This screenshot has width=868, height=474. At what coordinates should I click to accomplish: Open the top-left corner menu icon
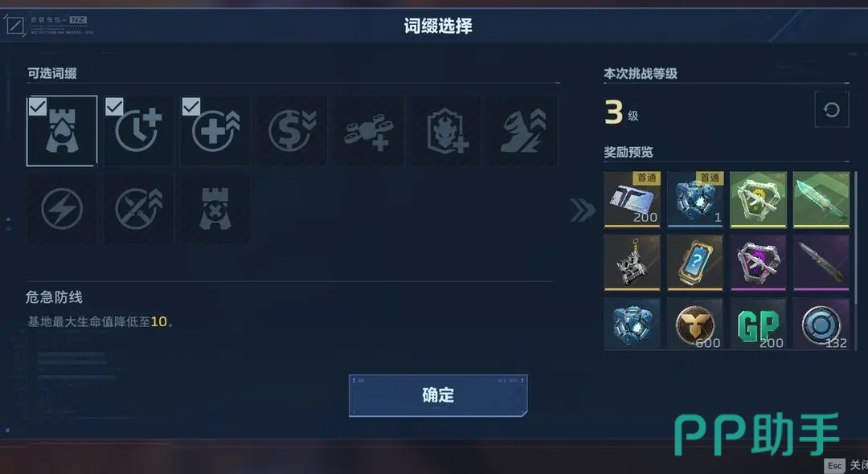[15, 25]
